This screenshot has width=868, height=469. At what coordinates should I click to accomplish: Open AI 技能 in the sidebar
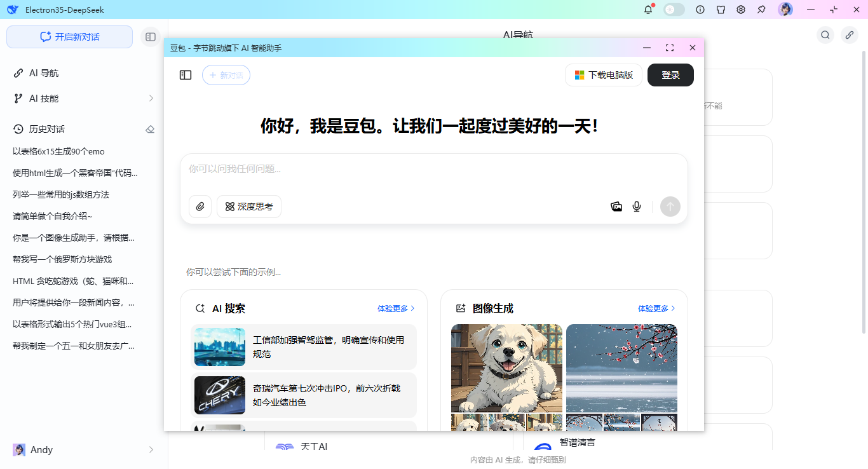tap(84, 99)
